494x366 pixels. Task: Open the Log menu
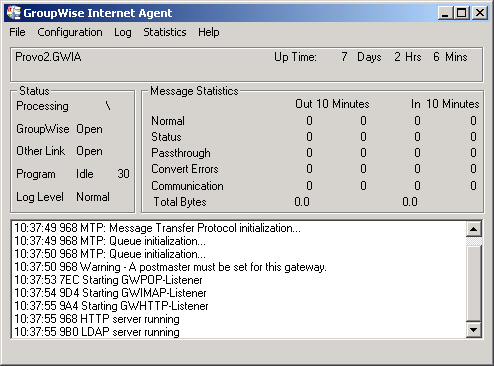[123, 32]
